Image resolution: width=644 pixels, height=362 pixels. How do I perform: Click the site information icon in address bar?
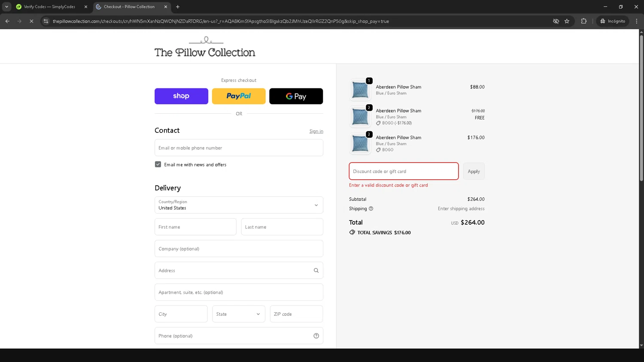click(x=46, y=21)
